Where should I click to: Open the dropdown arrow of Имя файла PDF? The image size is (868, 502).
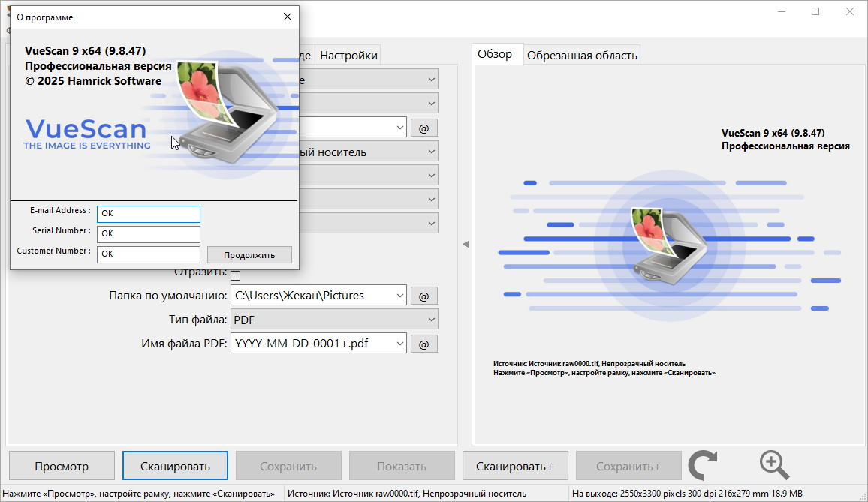[x=399, y=343]
